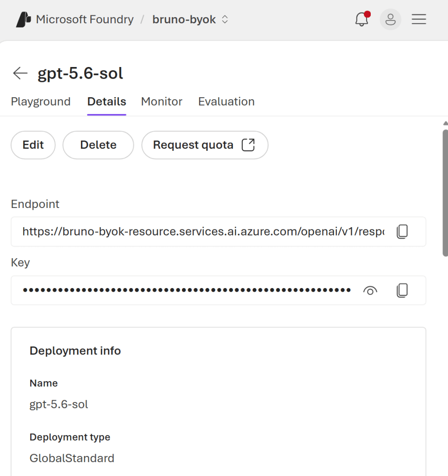Click the Delete deployment button
Viewport: 448px width, 476px height.
pos(98,145)
